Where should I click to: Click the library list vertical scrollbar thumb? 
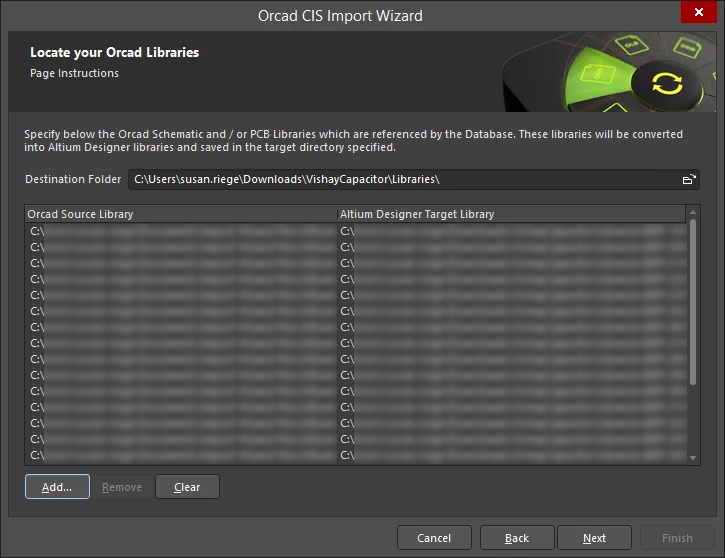pos(693,302)
